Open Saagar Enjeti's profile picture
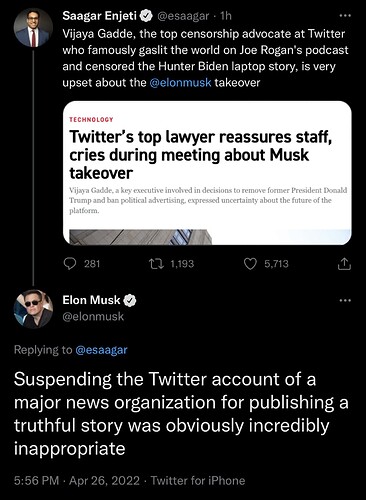The width and height of the screenshot is (366, 500). (33, 27)
